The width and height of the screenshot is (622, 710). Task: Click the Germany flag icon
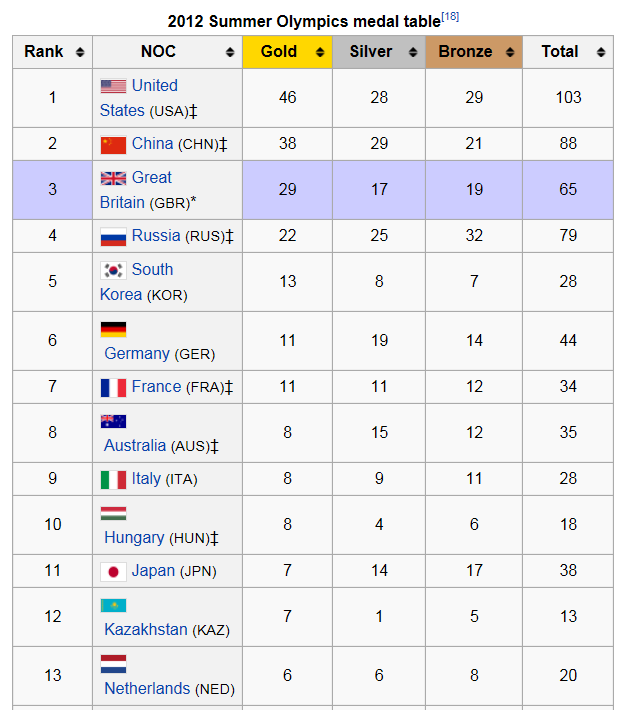click(113, 329)
